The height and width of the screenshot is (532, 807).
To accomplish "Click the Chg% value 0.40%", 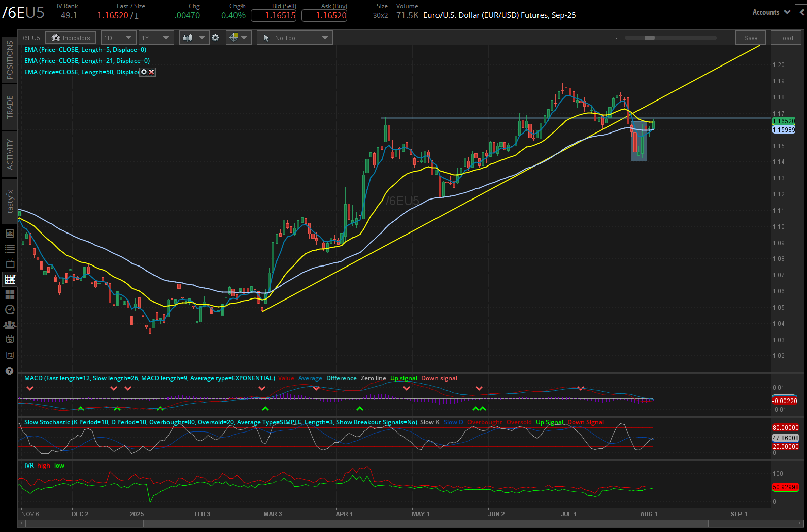I will (233, 15).
